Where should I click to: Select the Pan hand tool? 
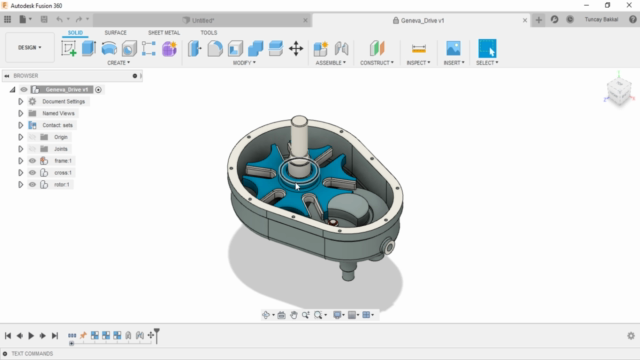(x=293, y=315)
